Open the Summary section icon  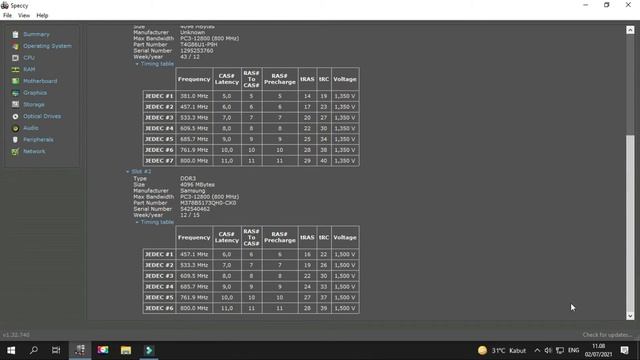(x=15, y=35)
